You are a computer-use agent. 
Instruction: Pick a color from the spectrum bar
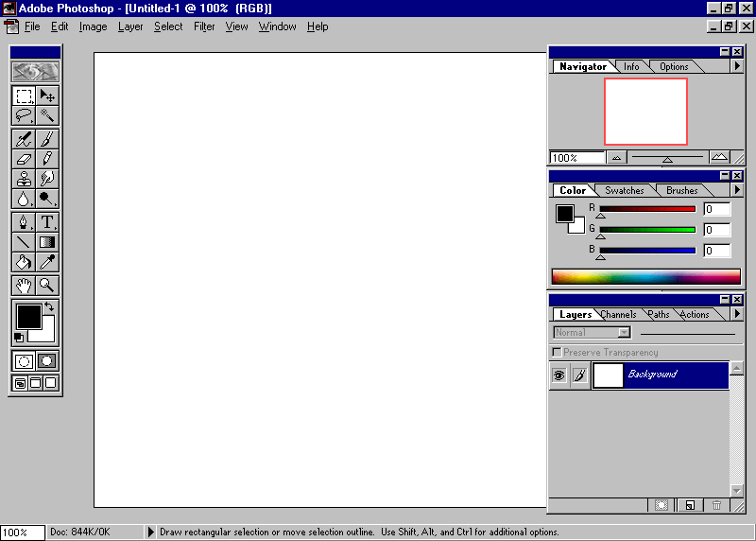(x=646, y=276)
